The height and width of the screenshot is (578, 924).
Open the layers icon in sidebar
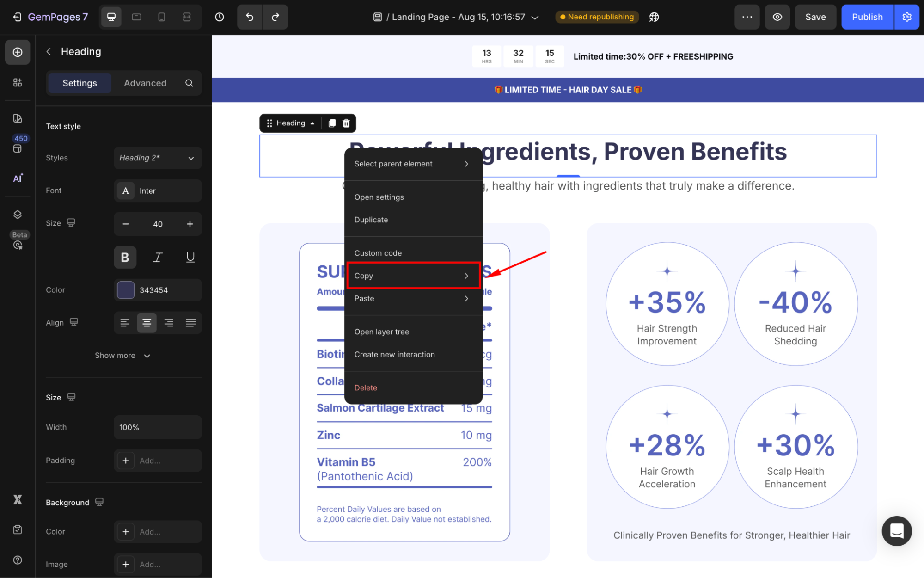18,215
